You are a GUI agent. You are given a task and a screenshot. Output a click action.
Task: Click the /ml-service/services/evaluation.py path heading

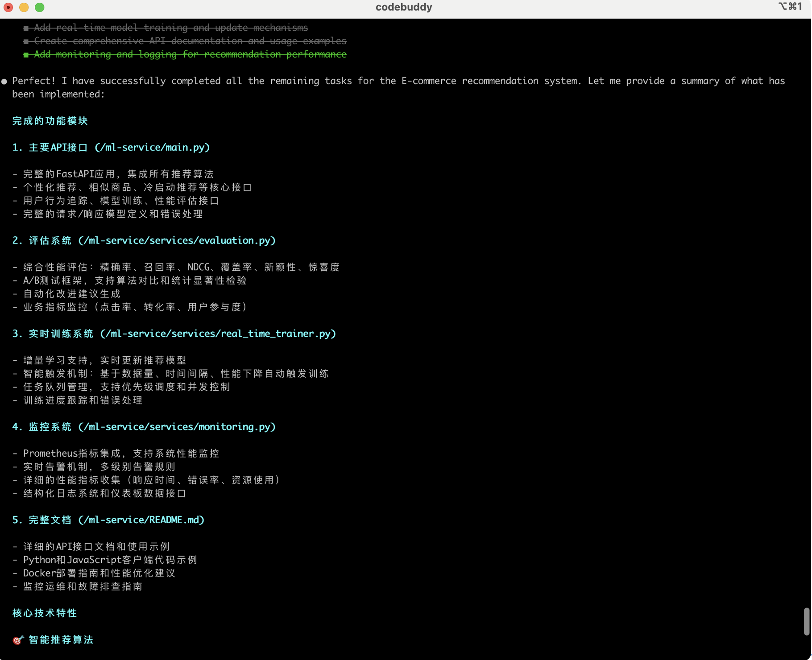coord(177,241)
